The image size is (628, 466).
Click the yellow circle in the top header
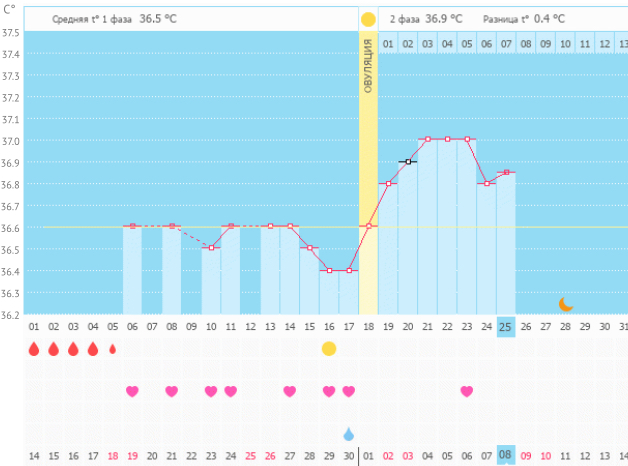coord(368,19)
